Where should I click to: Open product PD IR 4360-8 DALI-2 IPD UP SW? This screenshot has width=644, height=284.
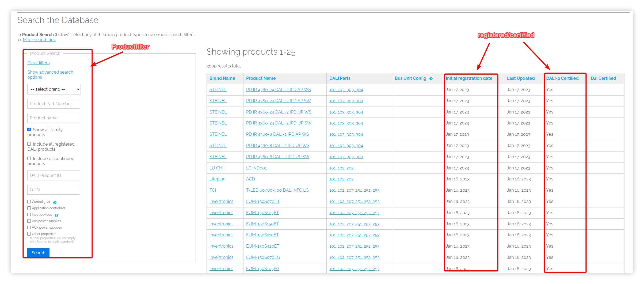277,157
